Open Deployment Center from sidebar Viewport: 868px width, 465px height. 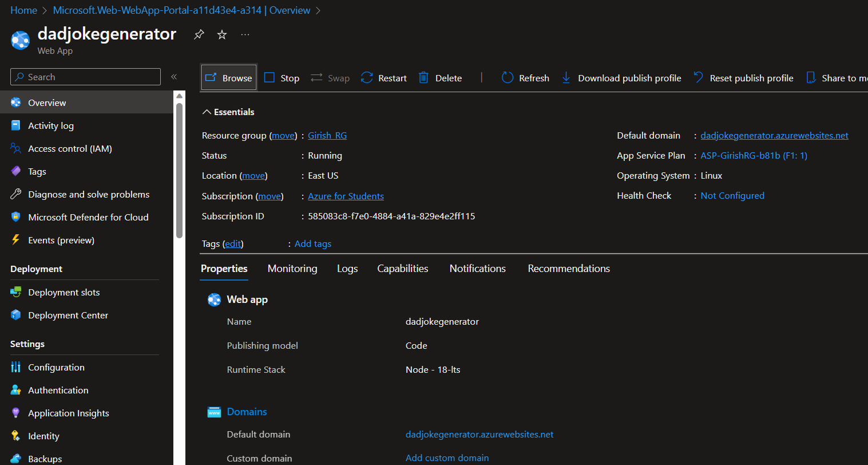click(68, 316)
